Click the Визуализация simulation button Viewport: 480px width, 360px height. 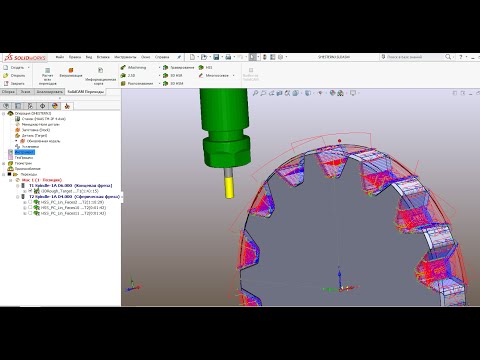[x=71, y=73]
